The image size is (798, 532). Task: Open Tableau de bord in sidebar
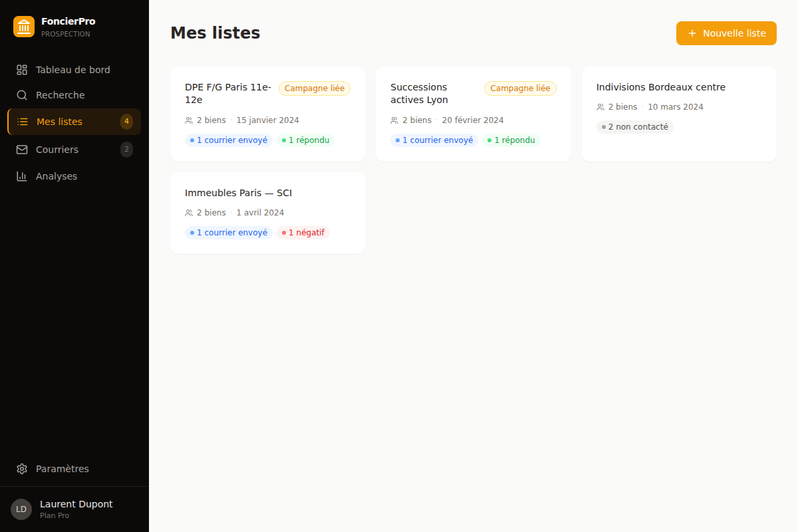point(74,70)
